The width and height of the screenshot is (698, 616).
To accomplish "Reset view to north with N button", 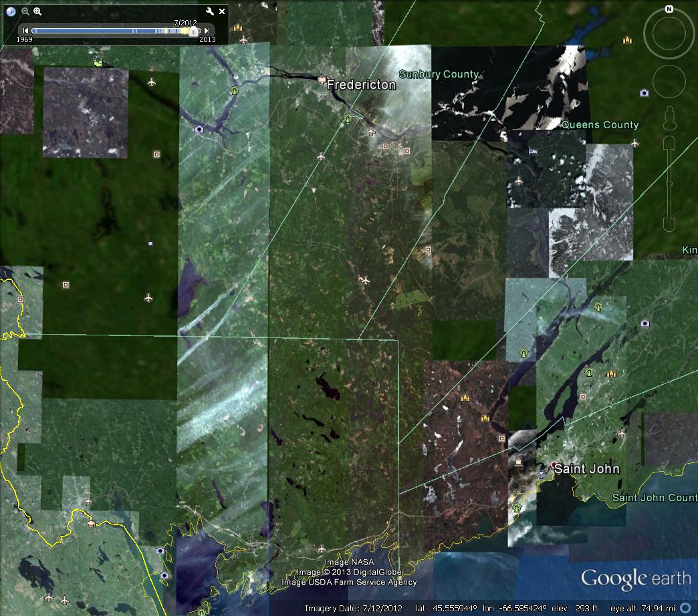I will (x=669, y=9).
